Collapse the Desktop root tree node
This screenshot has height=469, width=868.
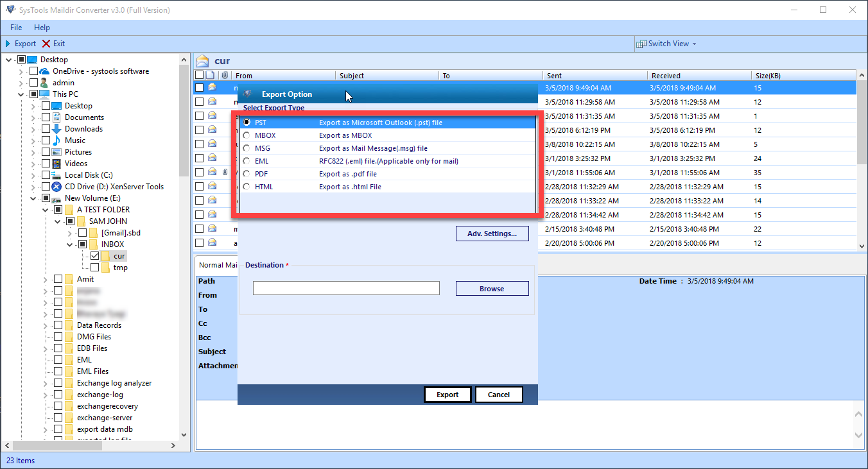[x=10, y=60]
